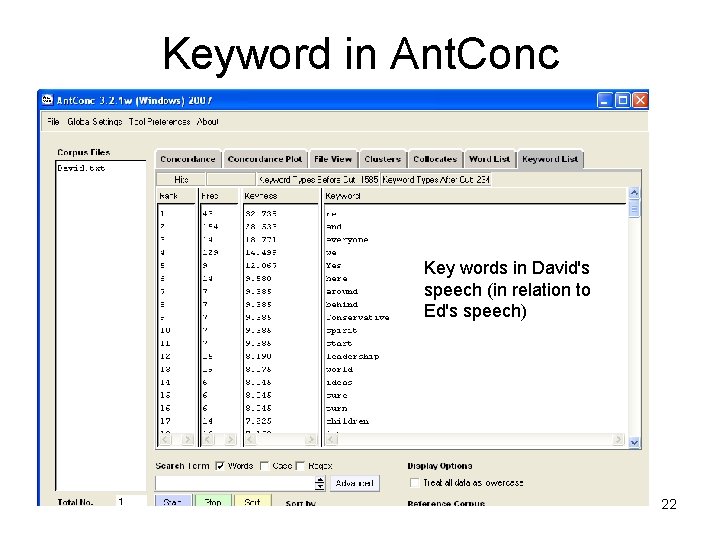Click Rank column right scroll arrow
720x540 pixels.
pyautogui.click(x=187, y=440)
